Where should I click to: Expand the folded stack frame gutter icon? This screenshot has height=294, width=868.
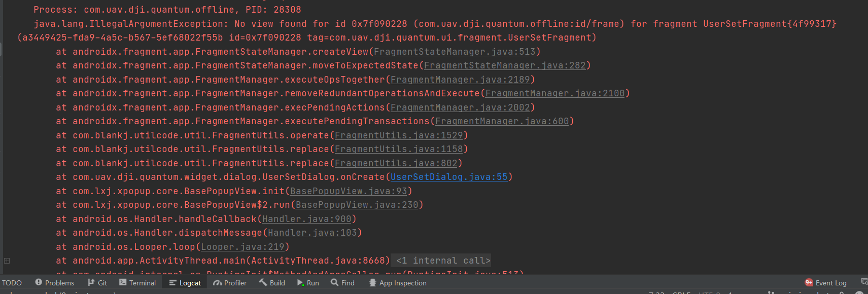pyautogui.click(x=7, y=261)
